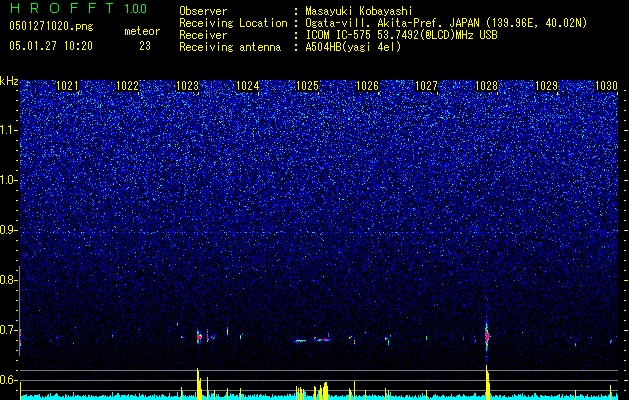Click the strong meteor echo at 1028
The width and height of the screenshot is (629, 400).
(x=487, y=335)
